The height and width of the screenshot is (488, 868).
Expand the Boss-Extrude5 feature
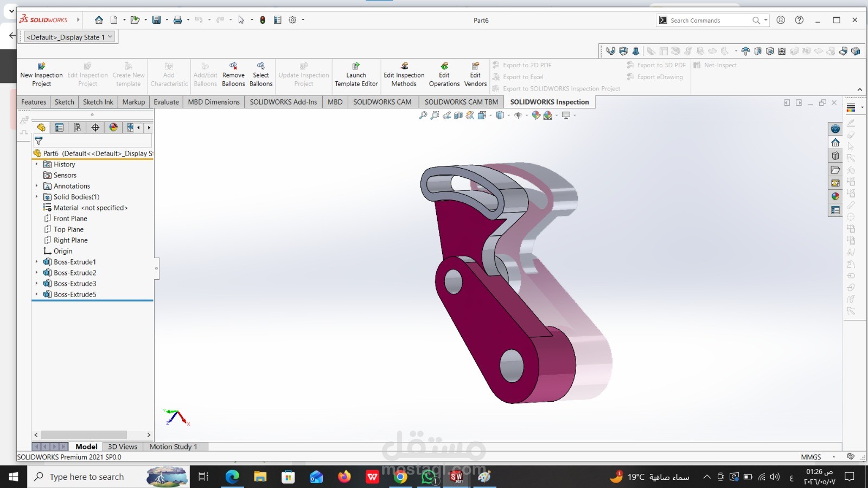(36, 294)
